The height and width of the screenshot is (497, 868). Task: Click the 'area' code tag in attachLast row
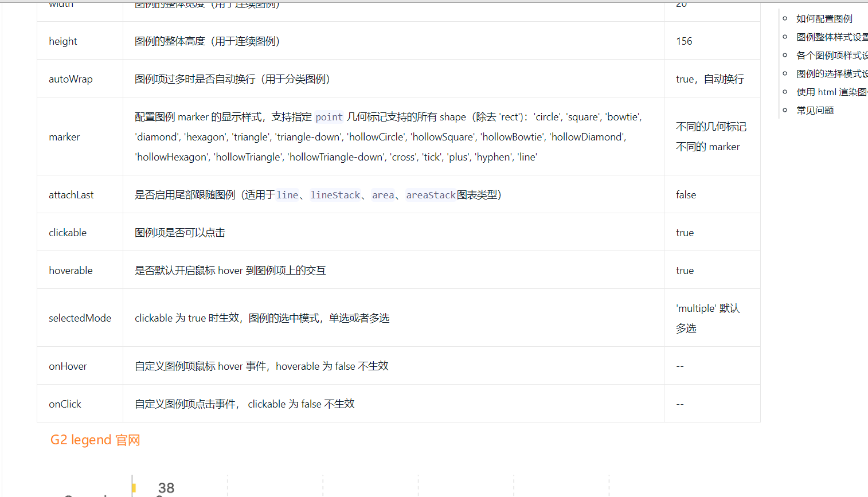pos(383,195)
